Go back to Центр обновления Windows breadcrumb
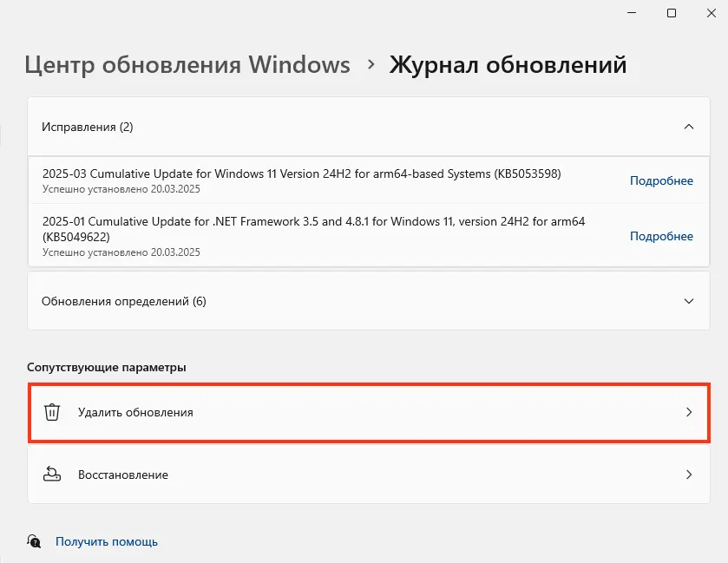This screenshot has width=728, height=563. pyautogui.click(x=187, y=64)
